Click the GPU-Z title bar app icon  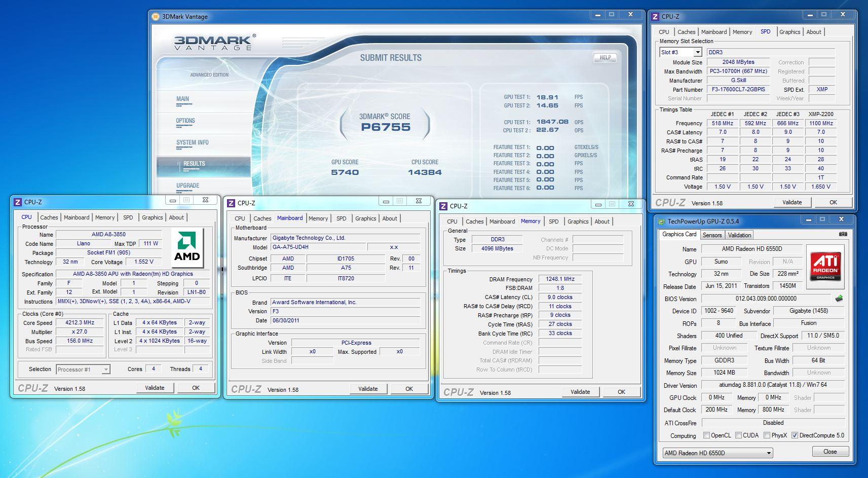(661, 221)
